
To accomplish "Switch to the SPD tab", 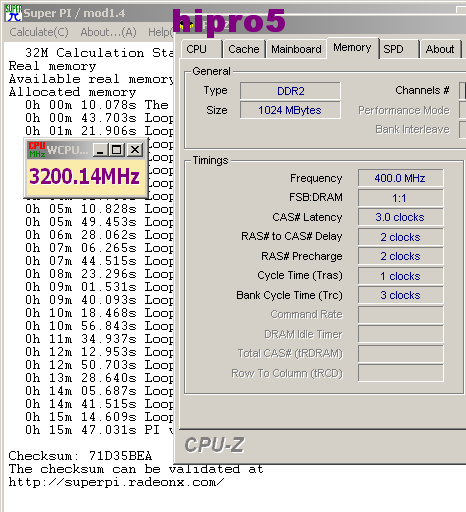I will click(398, 49).
